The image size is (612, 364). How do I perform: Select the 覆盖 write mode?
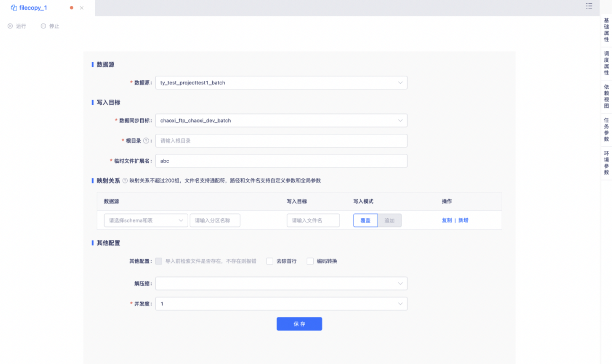[365, 220]
